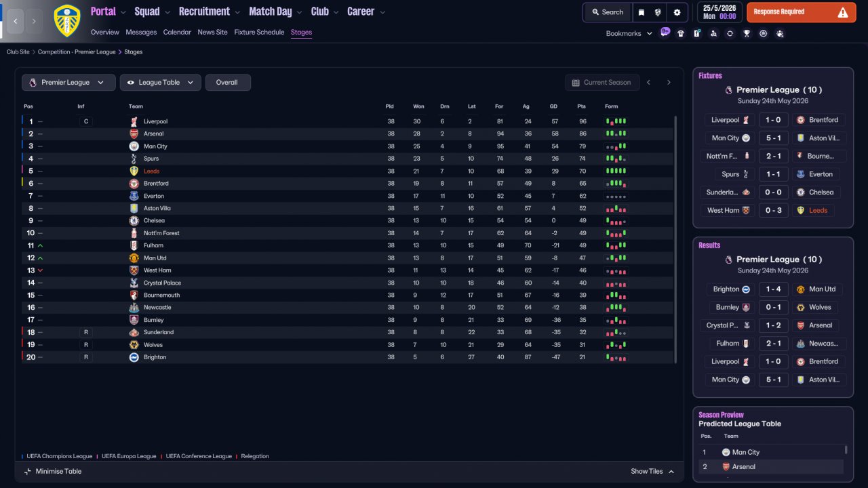Click the circular arrows bookmark icon
Image resolution: width=868 pixels, height=488 pixels.
point(730,33)
